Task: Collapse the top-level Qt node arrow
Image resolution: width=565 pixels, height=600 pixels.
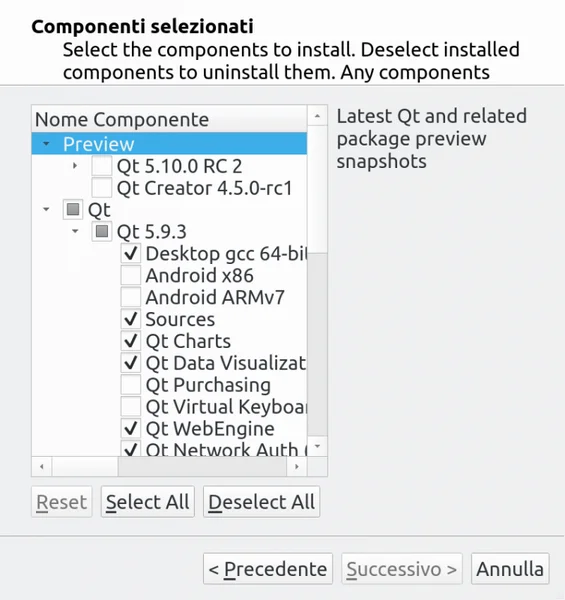Action: point(46,209)
